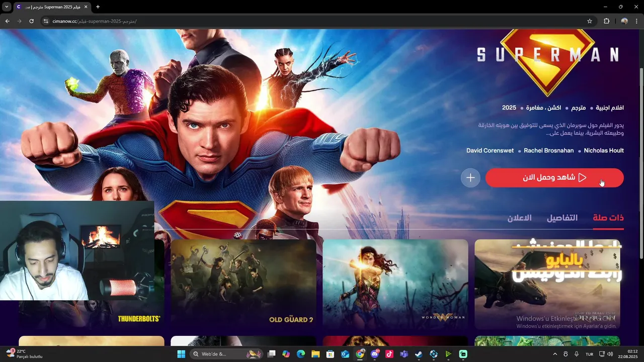Open Microsoft Edge from the taskbar

tap(301, 354)
